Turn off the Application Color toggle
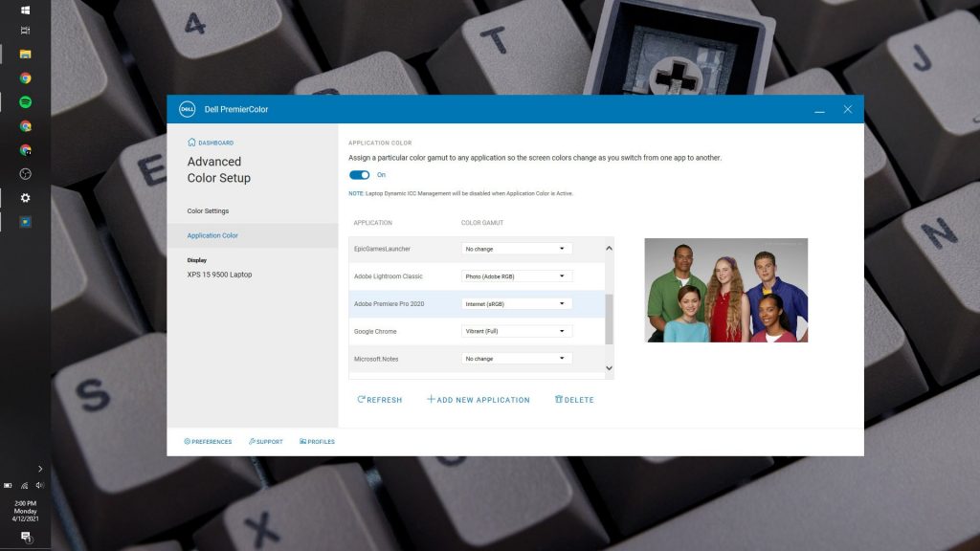The image size is (980, 551). (360, 175)
